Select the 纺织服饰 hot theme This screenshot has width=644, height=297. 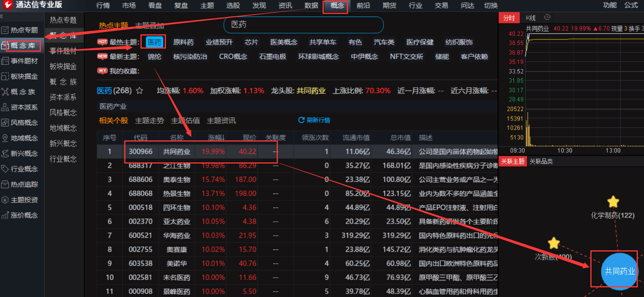click(x=459, y=42)
